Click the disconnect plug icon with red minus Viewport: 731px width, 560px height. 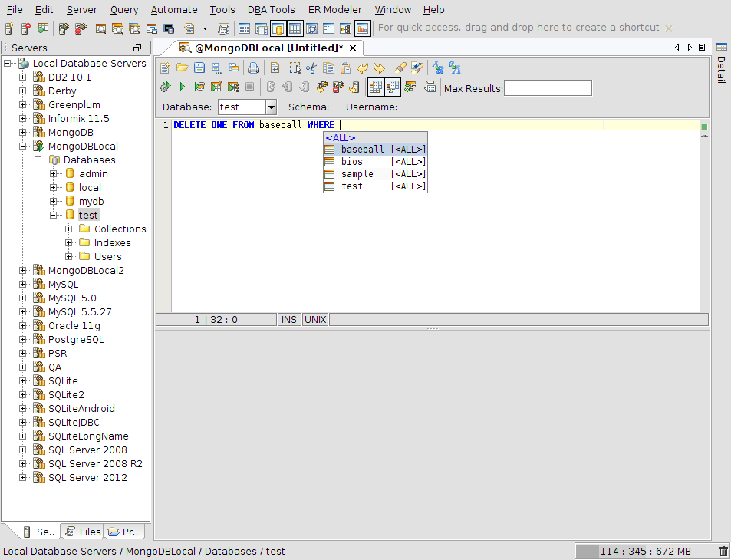point(338,87)
